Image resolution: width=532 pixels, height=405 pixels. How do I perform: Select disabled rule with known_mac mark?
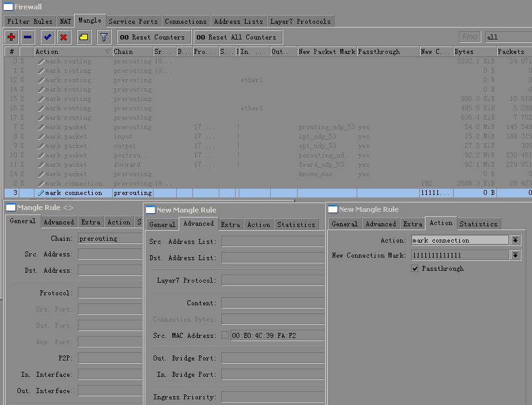click(268, 174)
